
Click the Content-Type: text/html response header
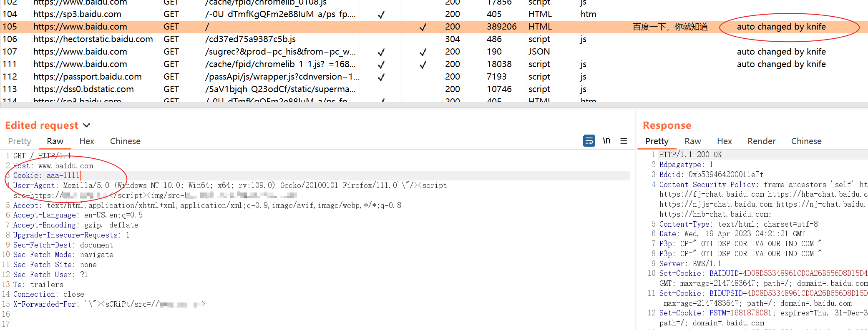[x=738, y=224]
